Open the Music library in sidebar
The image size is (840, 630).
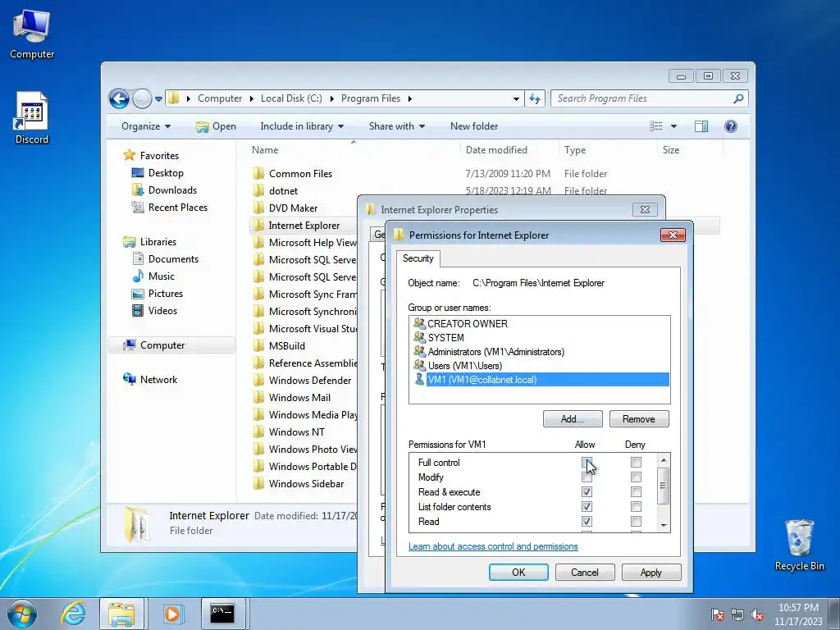[162, 276]
